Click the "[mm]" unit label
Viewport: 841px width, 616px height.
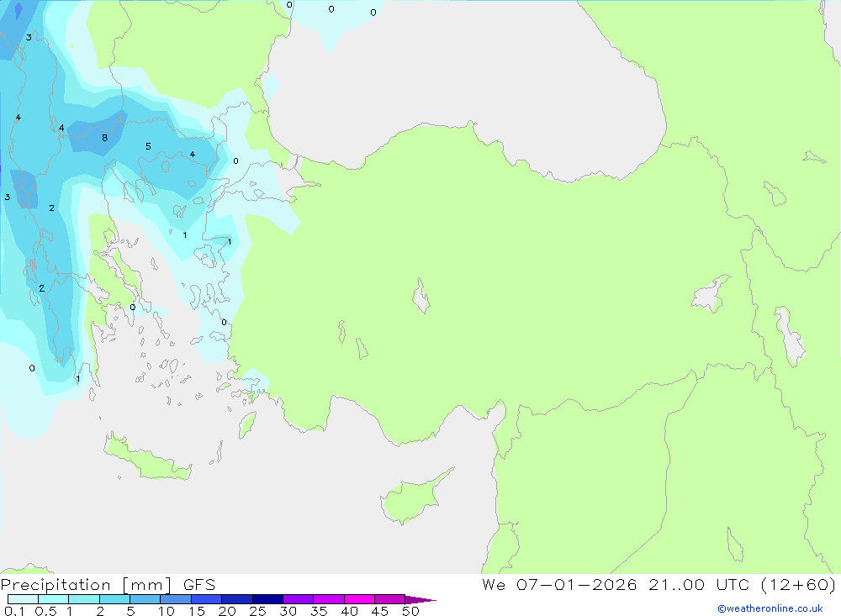(x=146, y=585)
